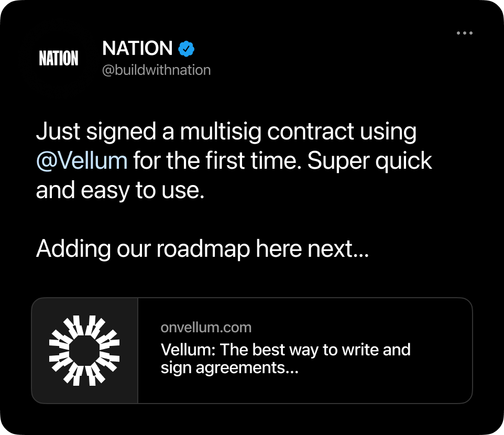Image resolution: width=504 pixels, height=435 pixels.
Task: Open the three-dot more options menu
Action: (x=464, y=33)
